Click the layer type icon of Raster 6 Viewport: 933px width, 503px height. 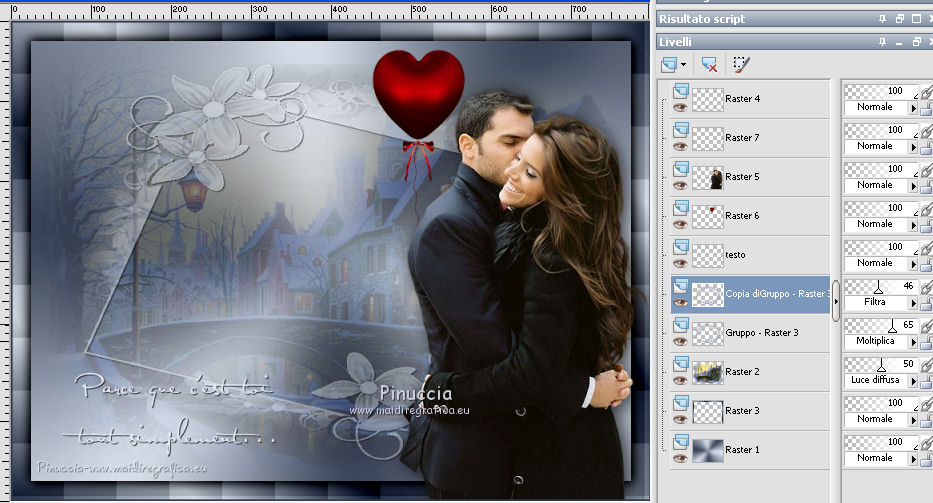(681, 207)
